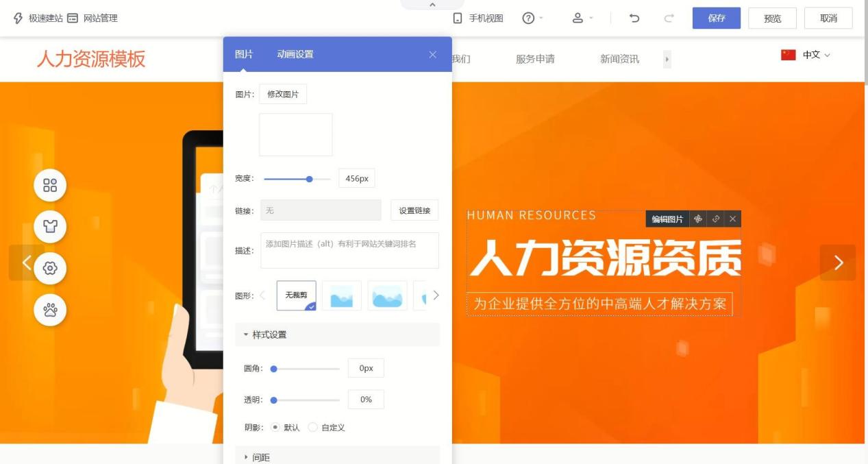Open the settings gear in the sidebar

(49, 269)
